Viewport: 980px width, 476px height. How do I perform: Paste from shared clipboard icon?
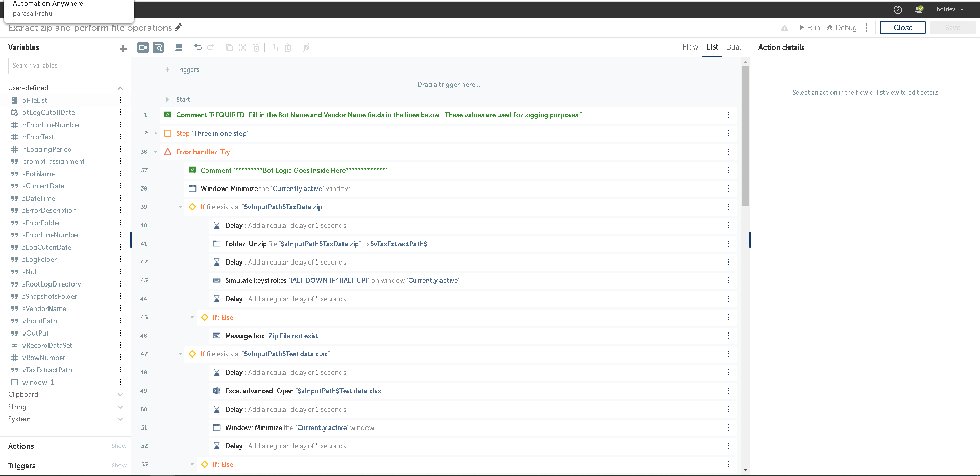(288, 47)
